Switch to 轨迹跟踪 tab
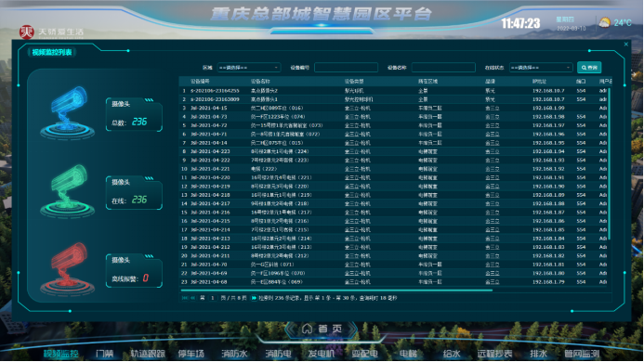The height and width of the screenshot is (362, 644). click(148, 354)
